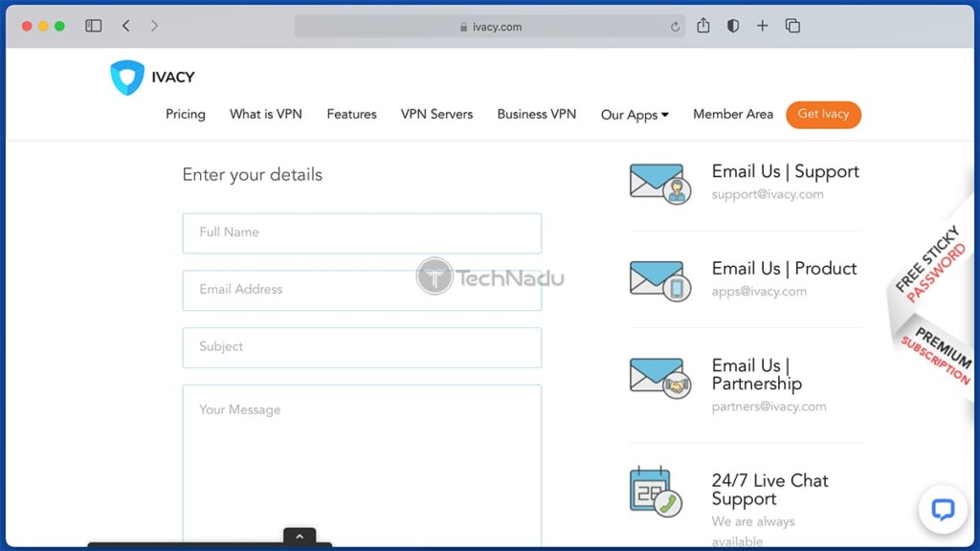The image size is (980, 551).
Task: Click the Email Us | Product heading
Action: click(785, 269)
